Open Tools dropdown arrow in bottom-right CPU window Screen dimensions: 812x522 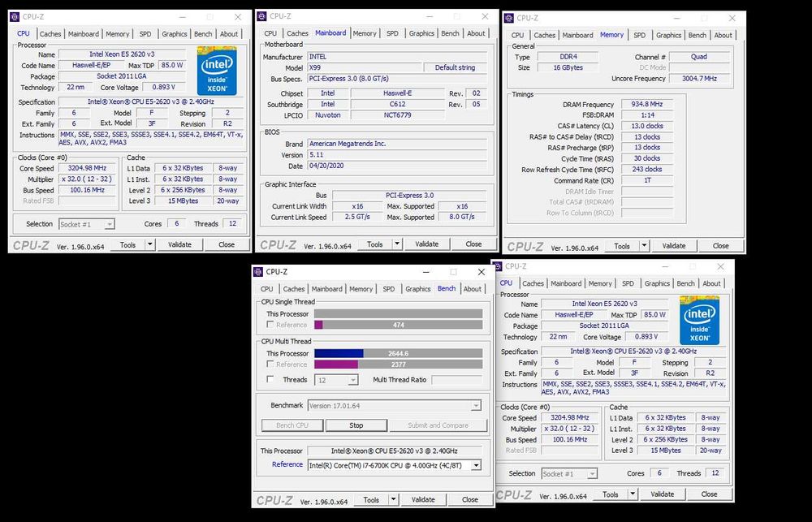pos(633,494)
